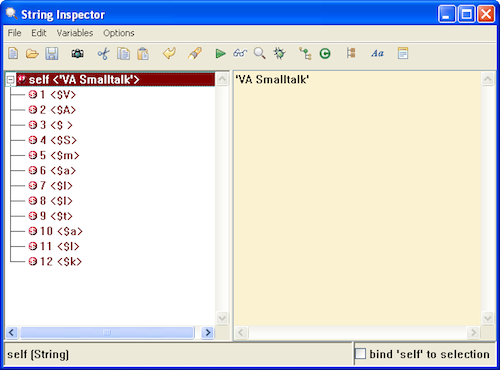
Task: Debug with the green bug icon
Action: click(x=279, y=53)
